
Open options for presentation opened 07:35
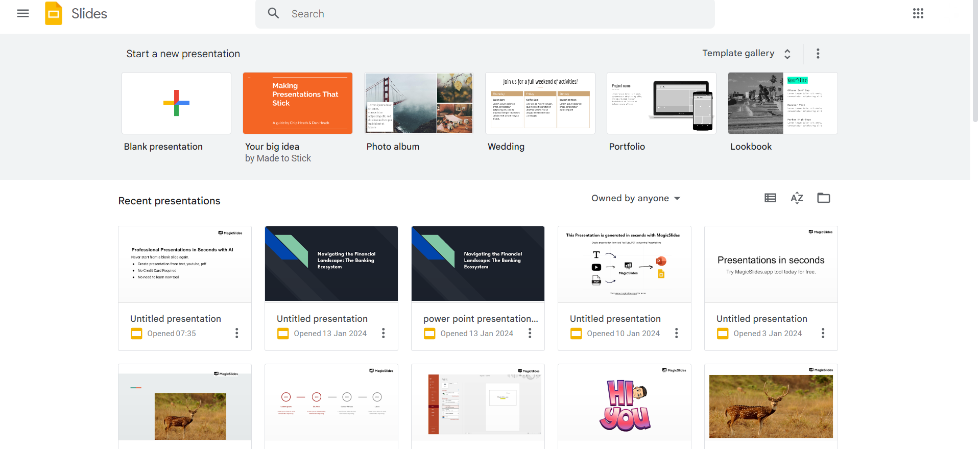coord(237,333)
